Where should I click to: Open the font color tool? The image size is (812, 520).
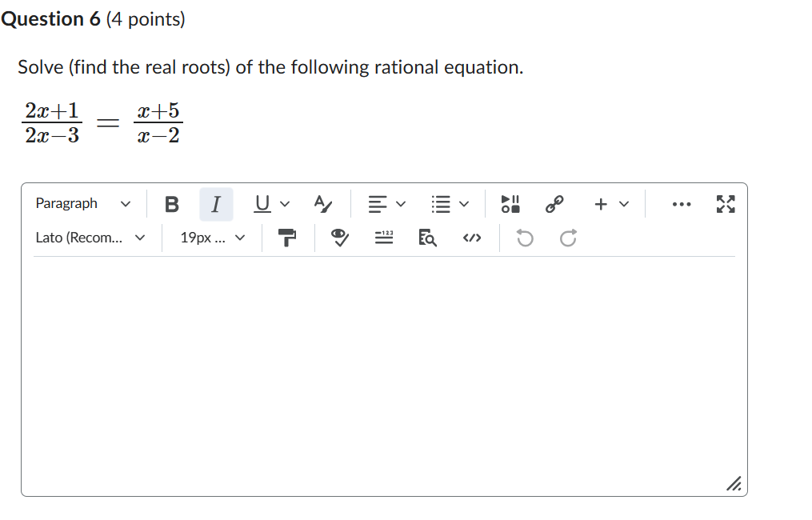(x=323, y=204)
